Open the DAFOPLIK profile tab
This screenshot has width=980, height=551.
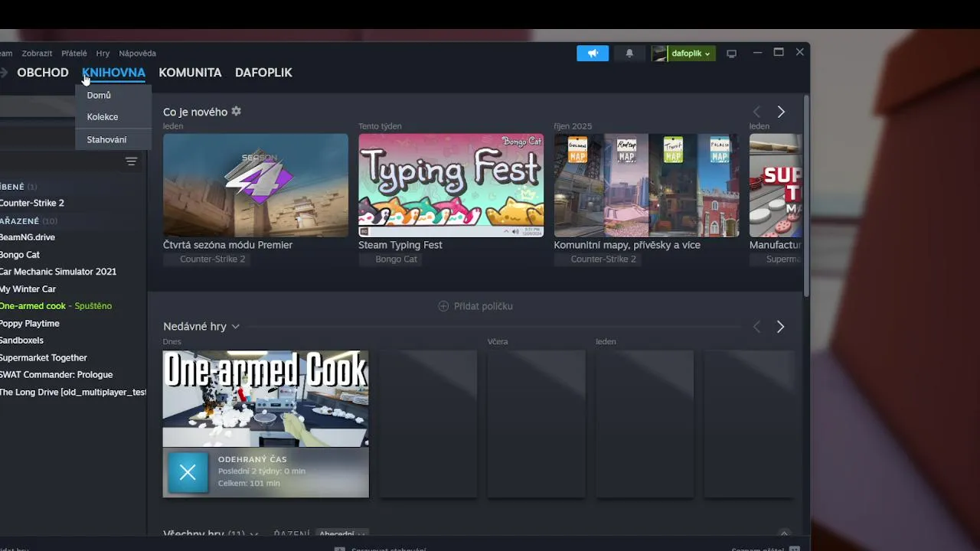263,73
